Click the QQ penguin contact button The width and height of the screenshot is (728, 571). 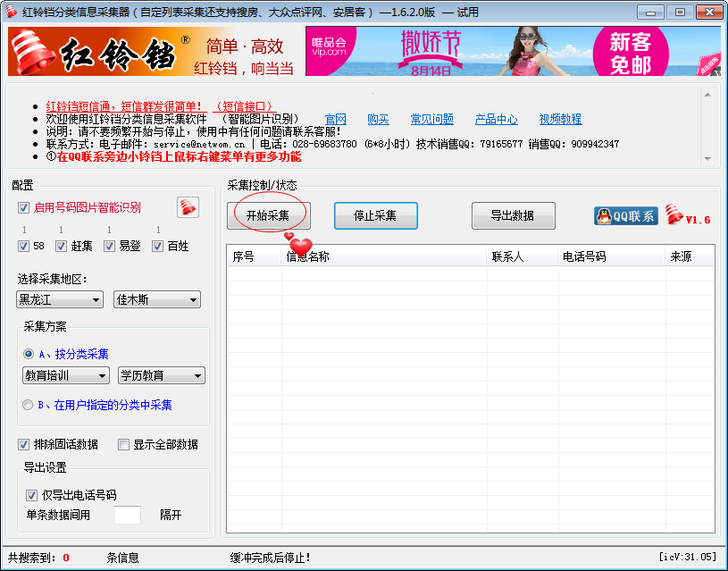click(626, 216)
